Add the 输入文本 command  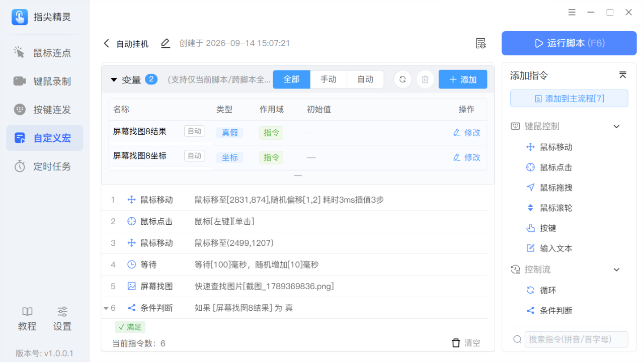click(x=549, y=248)
